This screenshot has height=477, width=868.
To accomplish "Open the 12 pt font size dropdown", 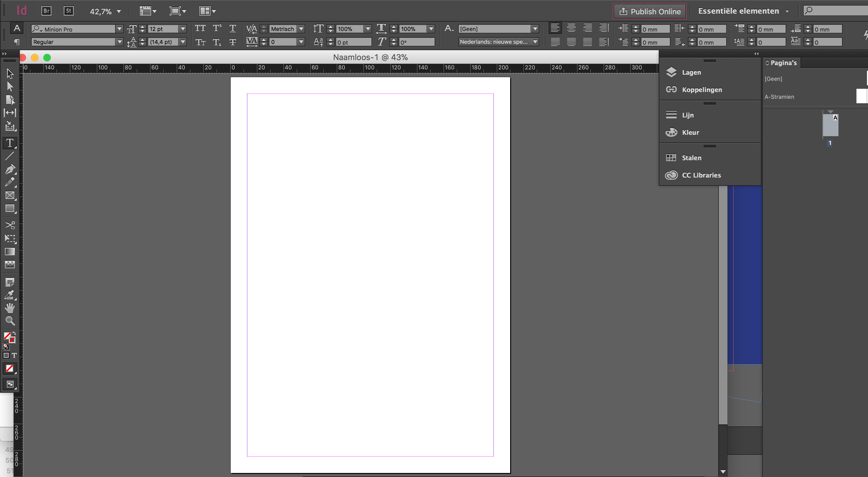I will point(183,29).
